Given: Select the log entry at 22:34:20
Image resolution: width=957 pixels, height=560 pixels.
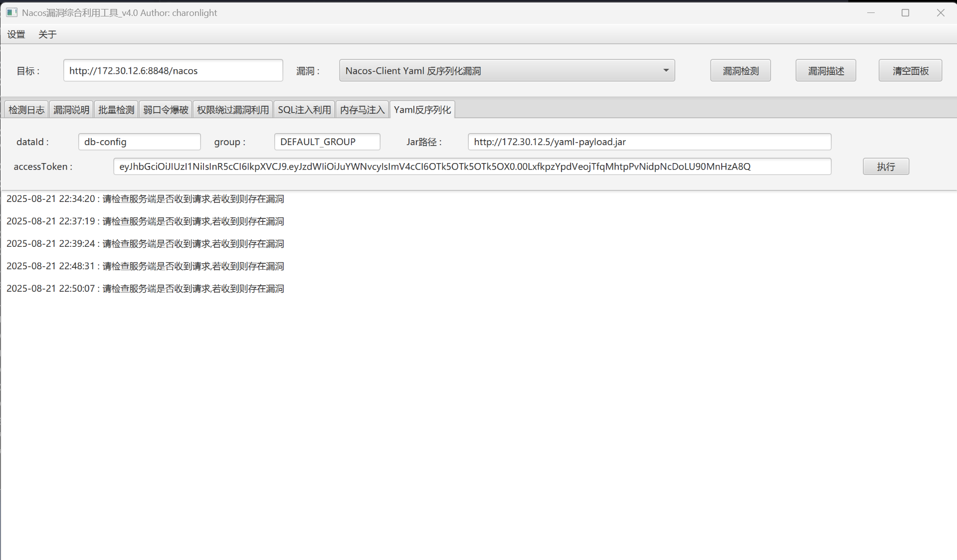Looking at the screenshot, I should coord(145,199).
